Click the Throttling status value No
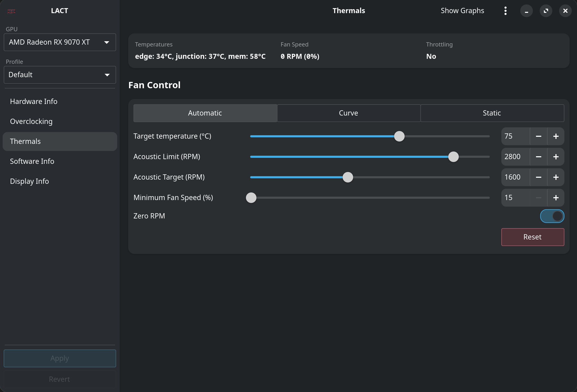The height and width of the screenshot is (392, 577). point(431,56)
